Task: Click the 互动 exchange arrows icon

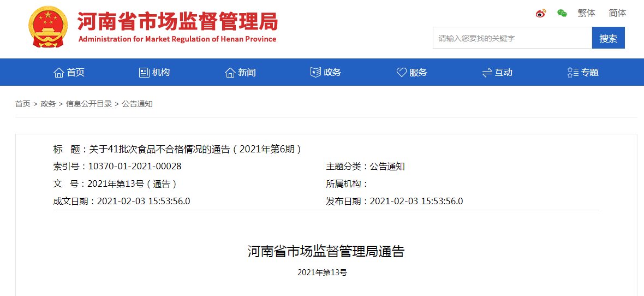Action: click(x=487, y=73)
